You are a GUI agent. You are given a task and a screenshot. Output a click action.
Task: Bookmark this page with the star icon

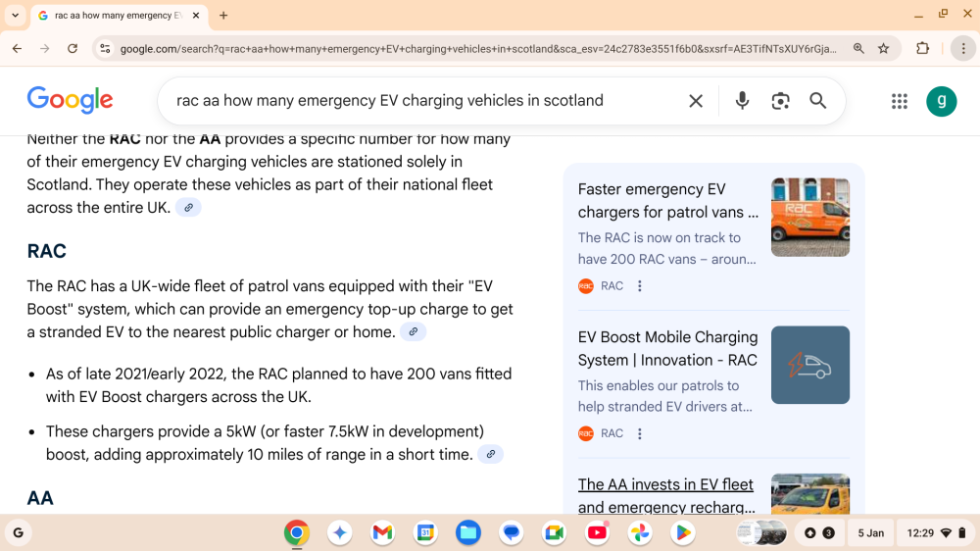click(883, 48)
